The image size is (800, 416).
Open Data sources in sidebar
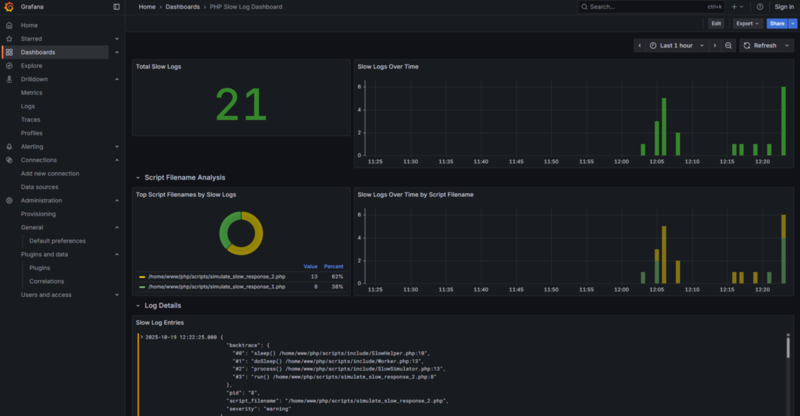tap(39, 187)
